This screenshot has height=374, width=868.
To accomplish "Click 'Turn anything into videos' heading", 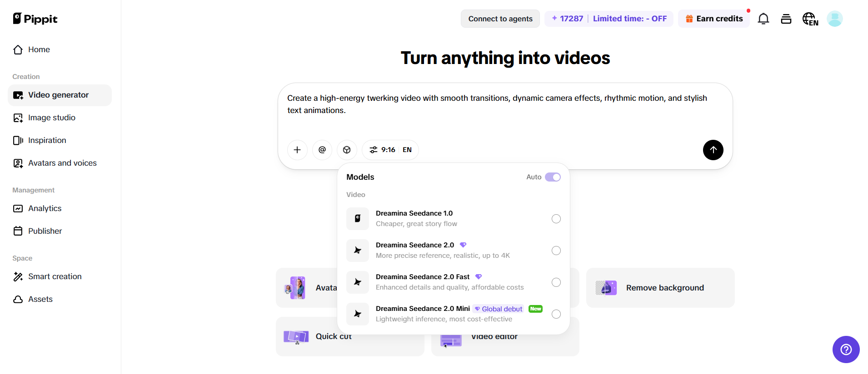I will coord(505,58).
